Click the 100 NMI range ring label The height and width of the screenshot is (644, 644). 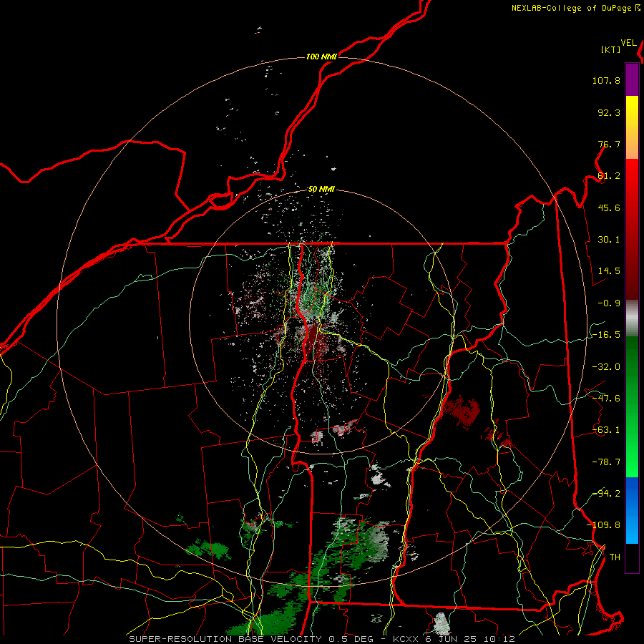[321, 57]
